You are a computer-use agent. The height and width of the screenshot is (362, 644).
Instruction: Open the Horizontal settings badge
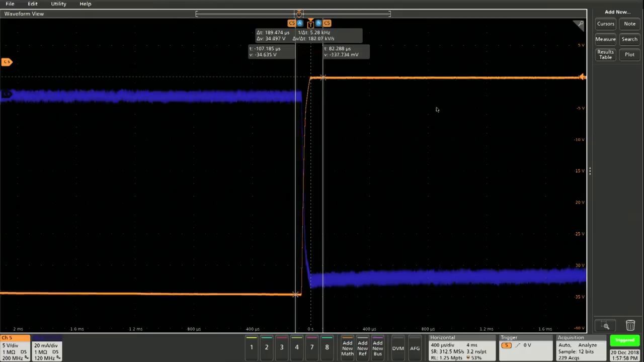coord(460,348)
